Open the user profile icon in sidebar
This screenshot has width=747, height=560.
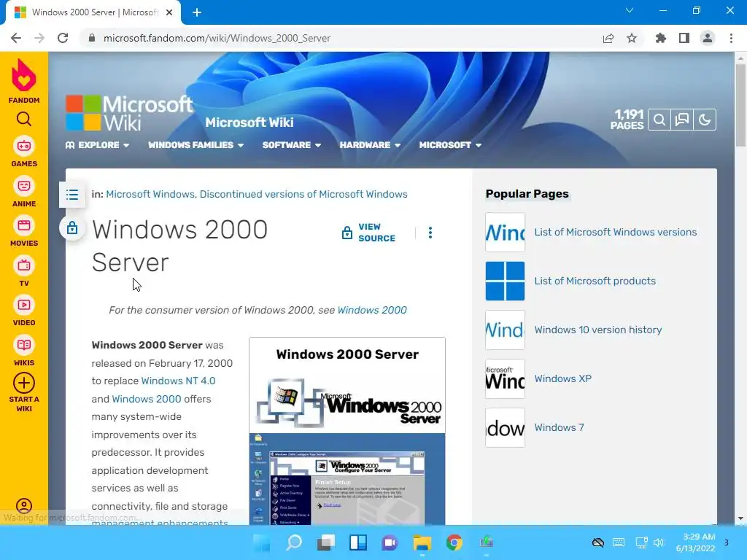click(24, 506)
